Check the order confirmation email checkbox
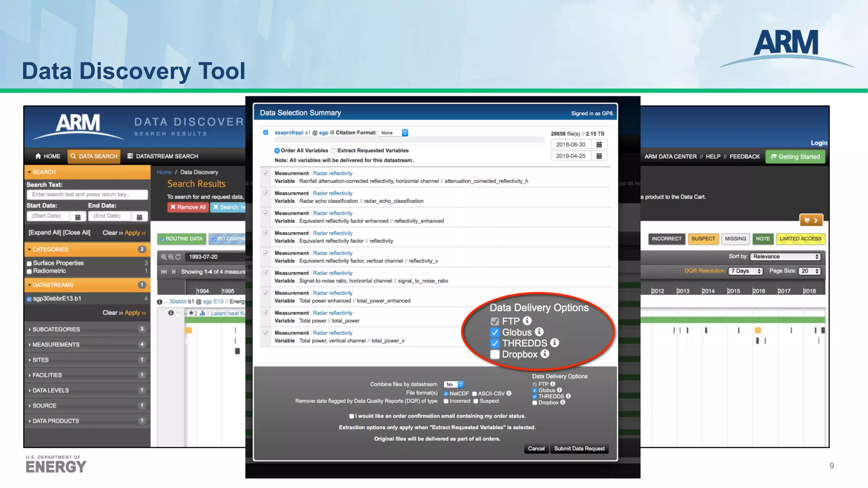The width and height of the screenshot is (868, 488). coord(351,416)
